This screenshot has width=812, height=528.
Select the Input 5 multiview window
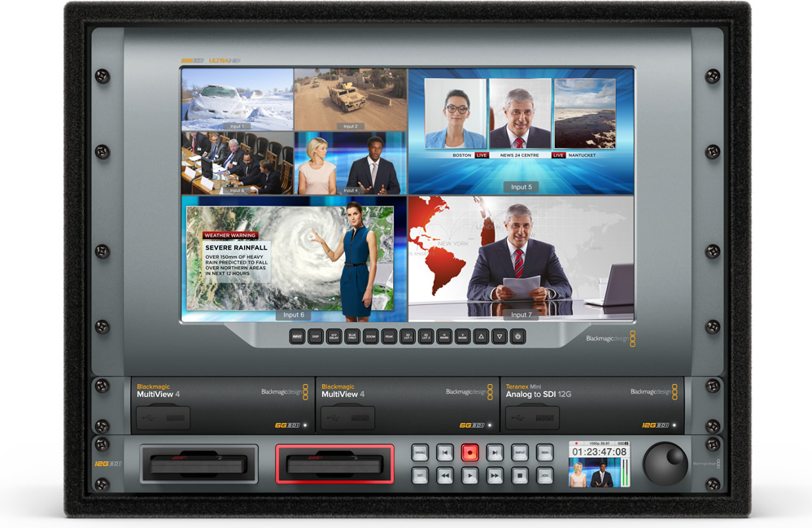pos(521,130)
